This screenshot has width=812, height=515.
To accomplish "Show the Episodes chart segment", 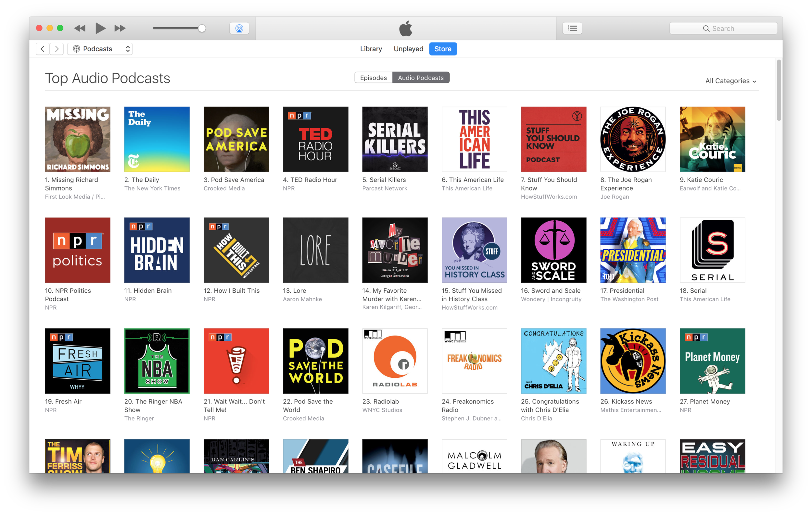I will 373,78.
